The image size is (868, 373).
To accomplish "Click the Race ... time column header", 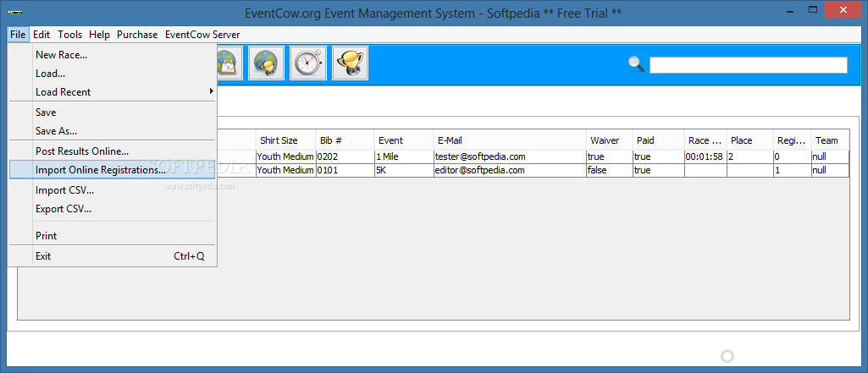I will pyautogui.click(x=705, y=140).
